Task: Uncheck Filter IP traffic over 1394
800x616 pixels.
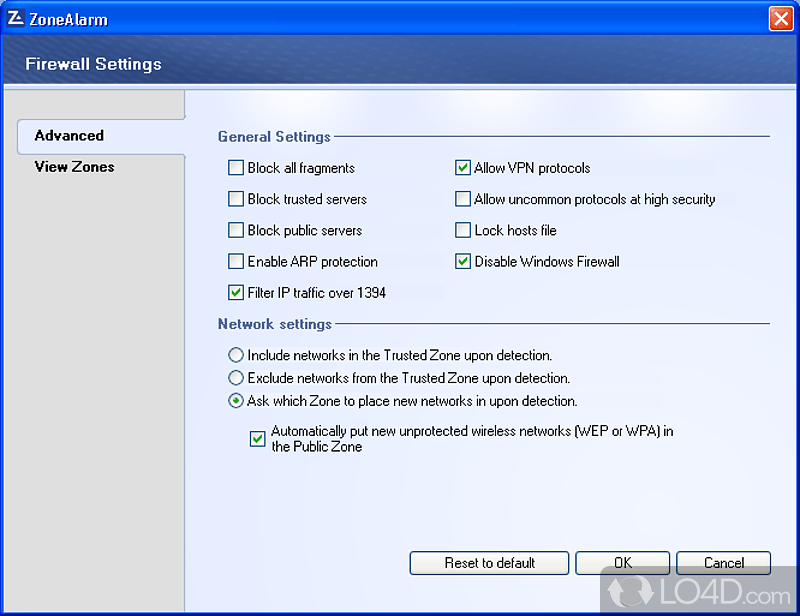Action: [236, 293]
